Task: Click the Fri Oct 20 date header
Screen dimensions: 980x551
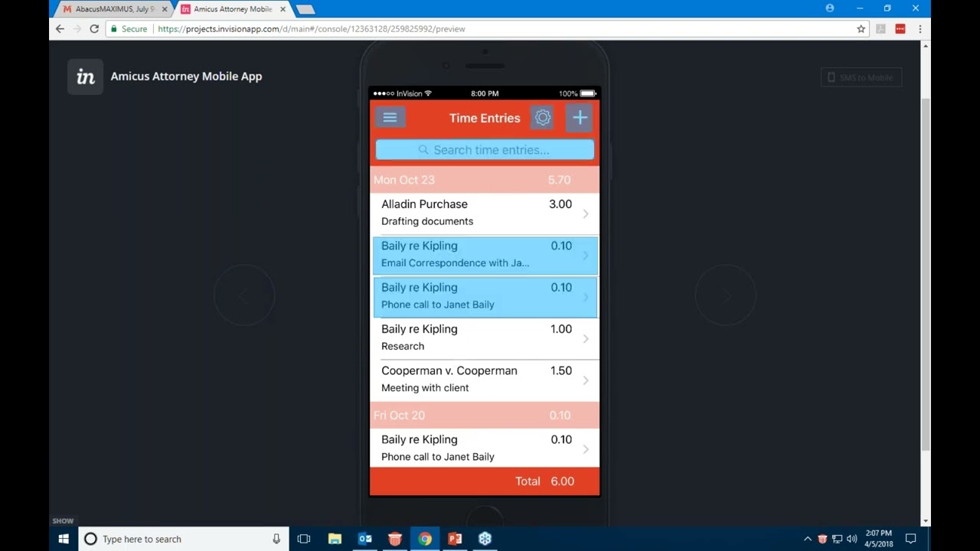Action: point(485,416)
